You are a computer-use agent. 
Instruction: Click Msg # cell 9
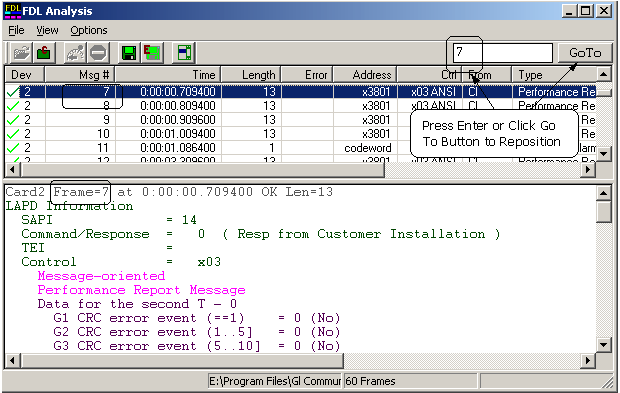coord(106,120)
